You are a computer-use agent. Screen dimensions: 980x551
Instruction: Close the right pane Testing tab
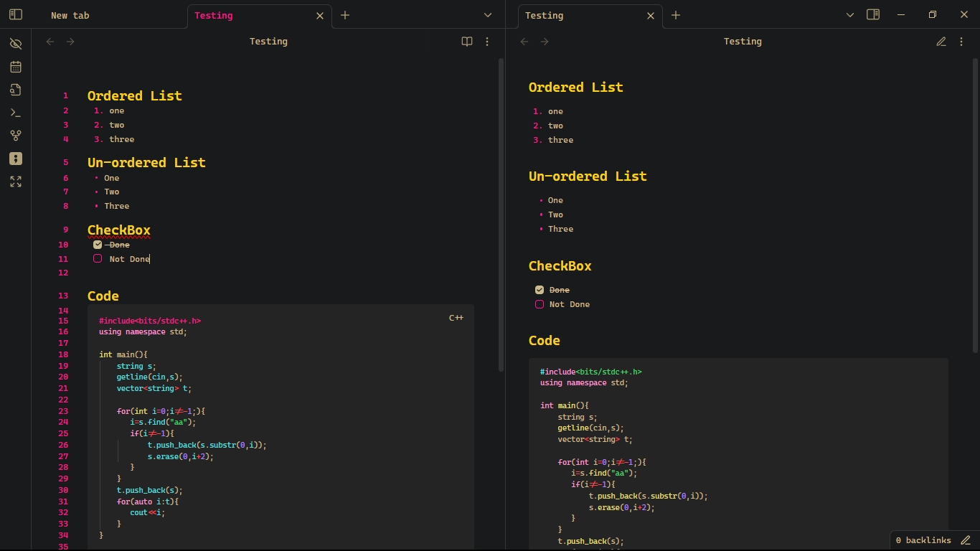pos(651,16)
